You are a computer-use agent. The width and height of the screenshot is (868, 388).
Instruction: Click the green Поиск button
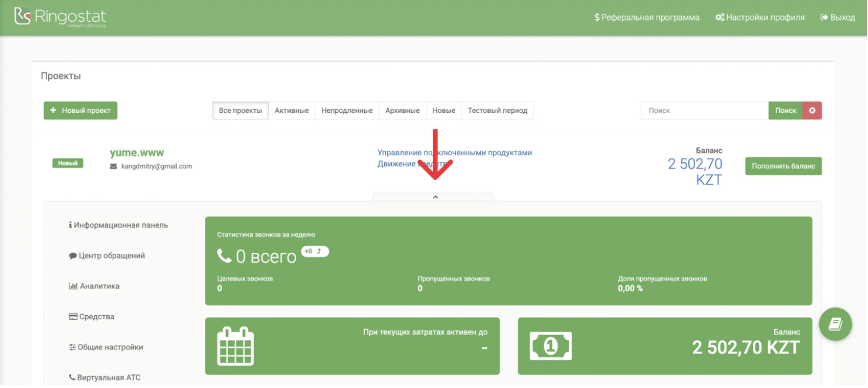coord(786,111)
